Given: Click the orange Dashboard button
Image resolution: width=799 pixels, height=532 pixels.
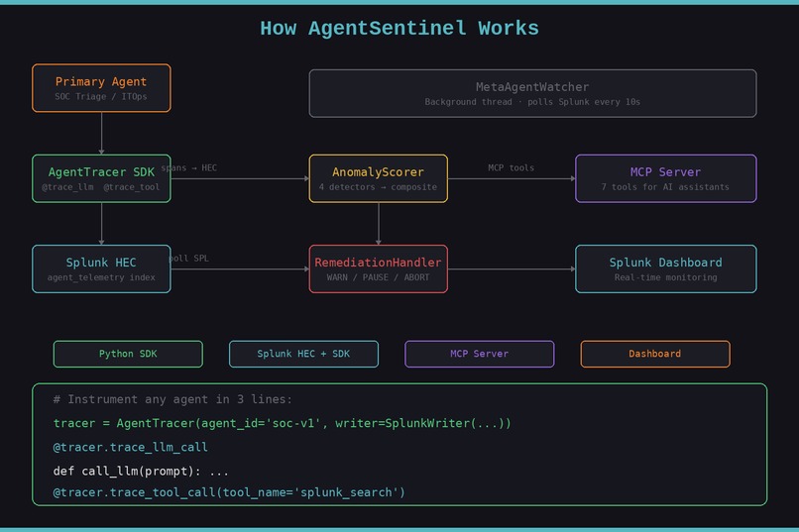Looking at the screenshot, I should coord(655,354).
